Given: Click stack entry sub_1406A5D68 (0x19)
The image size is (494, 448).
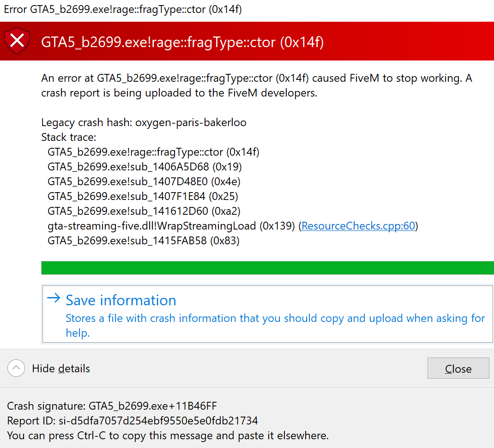Looking at the screenshot, I should click(145, 167).
